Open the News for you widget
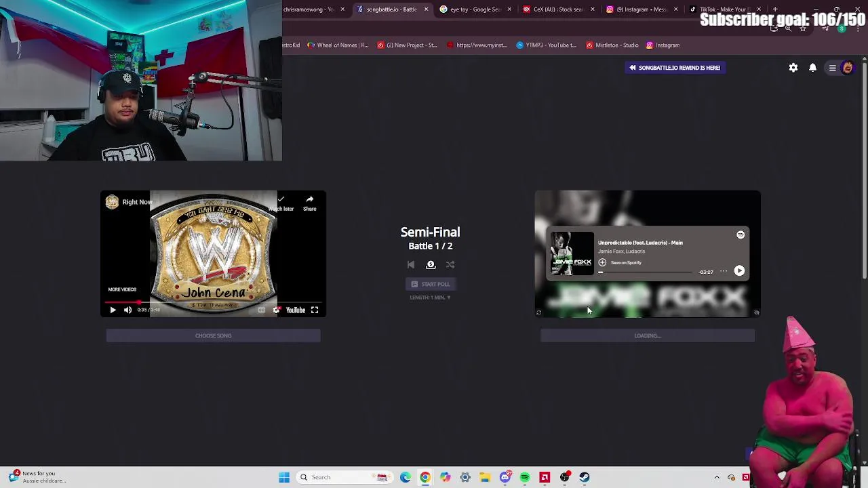The image size is (868, 488). click(x=37, y=477)
